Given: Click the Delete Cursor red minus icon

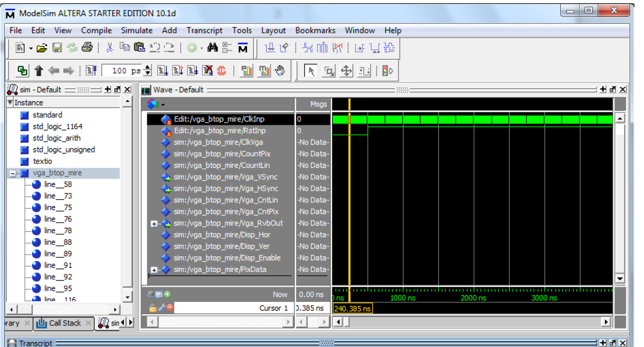Looking at the screenshot, I should tap(170, 308).
